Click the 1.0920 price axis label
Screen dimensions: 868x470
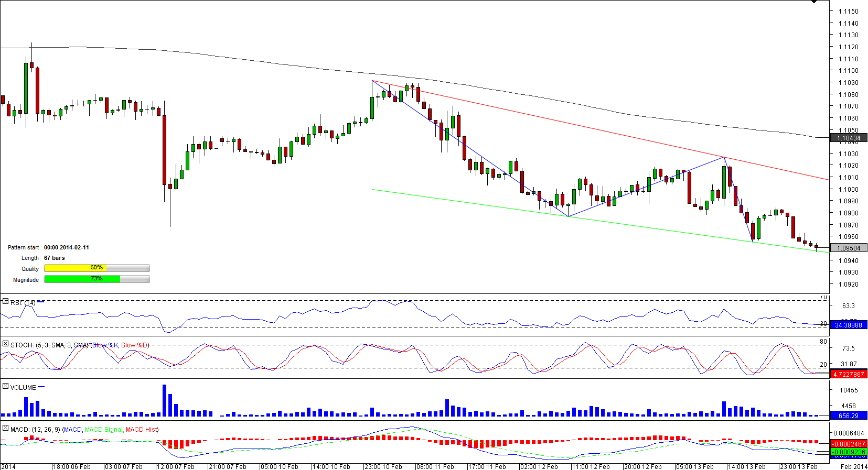[849, 285]
